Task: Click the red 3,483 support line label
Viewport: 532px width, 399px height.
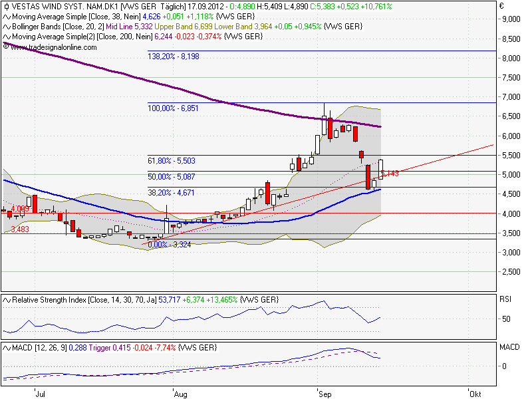Action: click(20, 229)
